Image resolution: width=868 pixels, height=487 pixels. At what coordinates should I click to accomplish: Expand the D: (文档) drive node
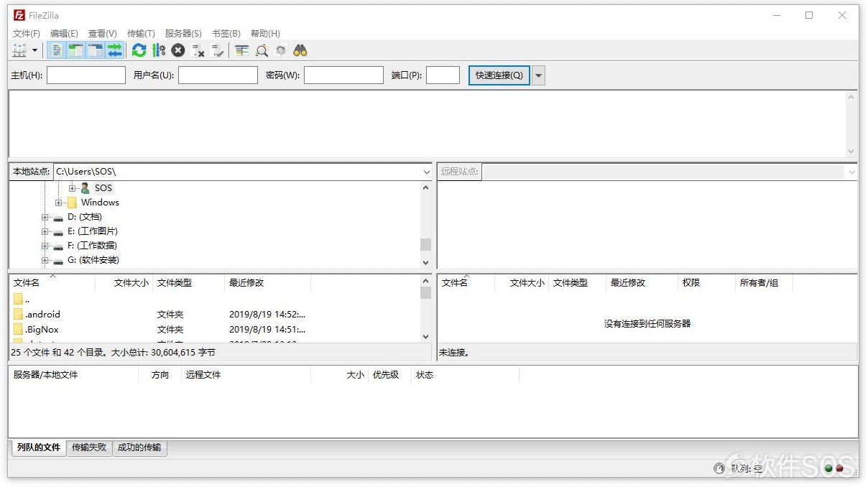[45, 217]
